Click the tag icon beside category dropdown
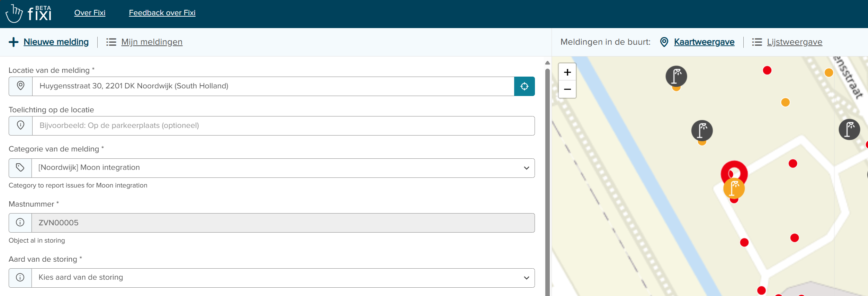The image size is (868, 296). click(20, 168)
